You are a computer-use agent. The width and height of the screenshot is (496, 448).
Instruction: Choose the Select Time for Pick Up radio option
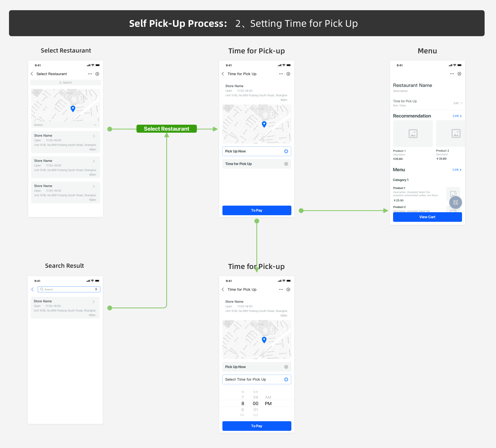coord(286,379)
